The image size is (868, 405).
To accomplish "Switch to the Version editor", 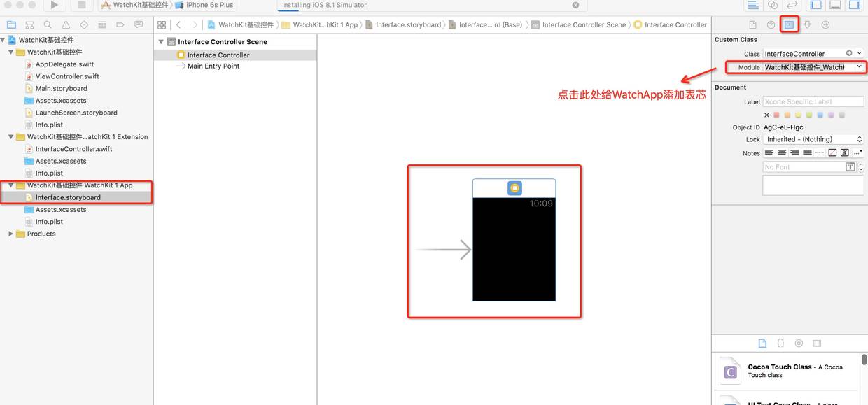I will 792,5.
